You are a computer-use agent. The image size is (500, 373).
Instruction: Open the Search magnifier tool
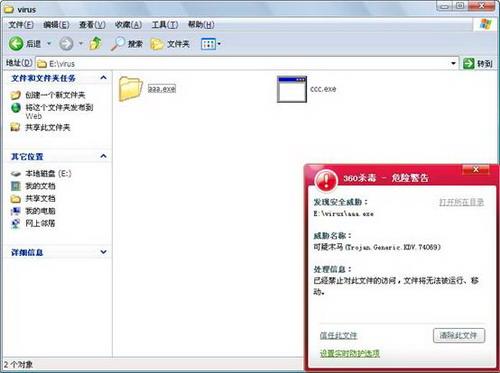pyautogui.click(x=117, y=44)
